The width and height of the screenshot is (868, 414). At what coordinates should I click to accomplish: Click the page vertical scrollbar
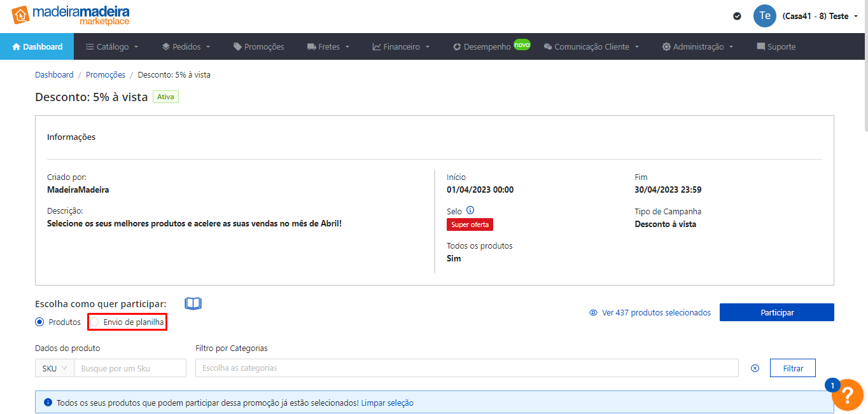pyautogui.click(x=865, y=66)
